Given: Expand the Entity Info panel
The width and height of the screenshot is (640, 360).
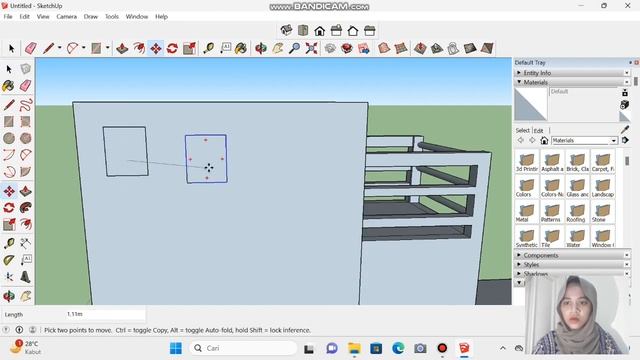Looking at the screenshot, I should pos(519,73).
